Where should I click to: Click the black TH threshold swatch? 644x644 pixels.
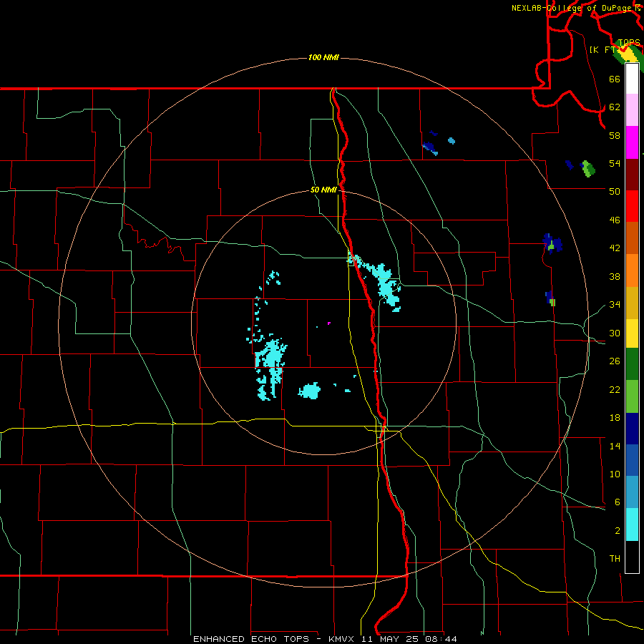tap(632, 557)
